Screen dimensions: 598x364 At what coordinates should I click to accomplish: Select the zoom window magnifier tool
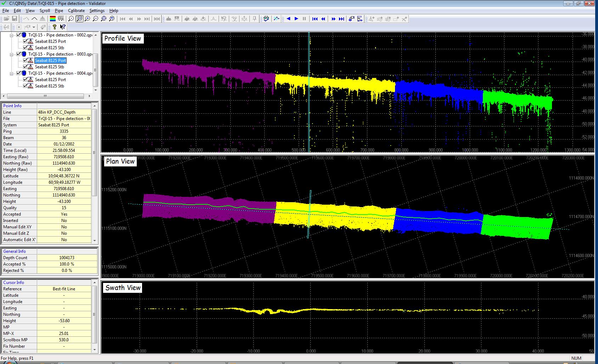(x=80, y=19)
